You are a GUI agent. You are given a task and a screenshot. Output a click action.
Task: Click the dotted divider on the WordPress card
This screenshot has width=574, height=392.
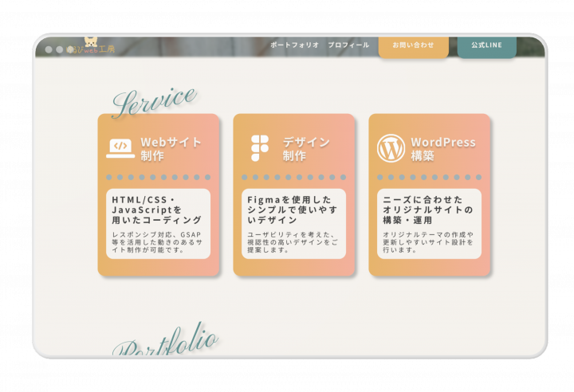pyautogui.click(x=429, y=178)
